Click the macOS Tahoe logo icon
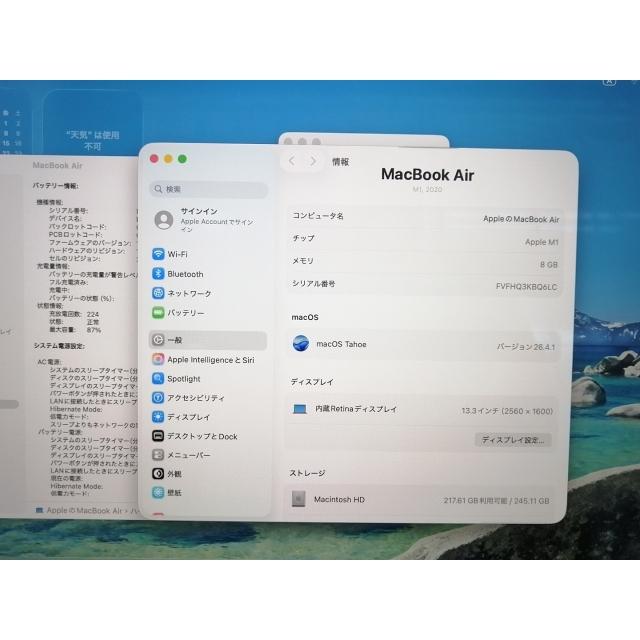 301,343
